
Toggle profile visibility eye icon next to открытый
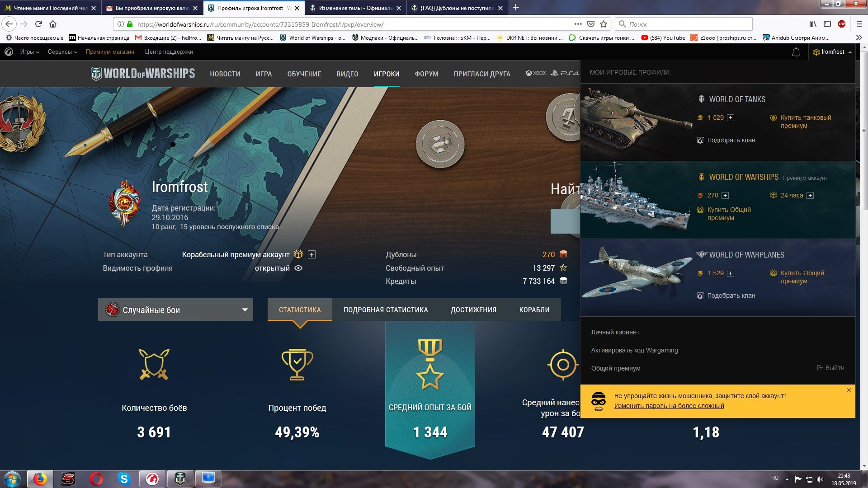[x=298, y=268]
